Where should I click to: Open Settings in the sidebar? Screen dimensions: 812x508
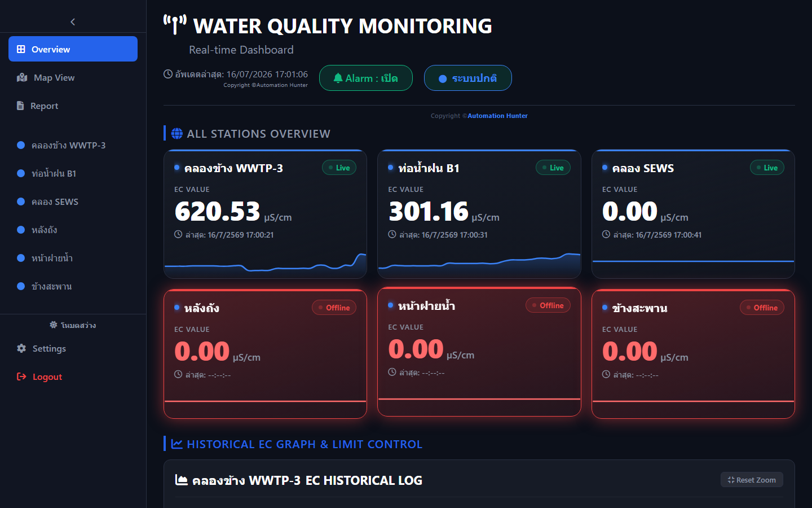(73, 348)
